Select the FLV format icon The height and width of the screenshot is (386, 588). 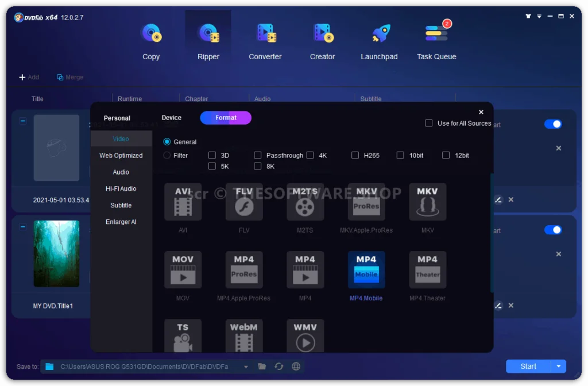244,202
